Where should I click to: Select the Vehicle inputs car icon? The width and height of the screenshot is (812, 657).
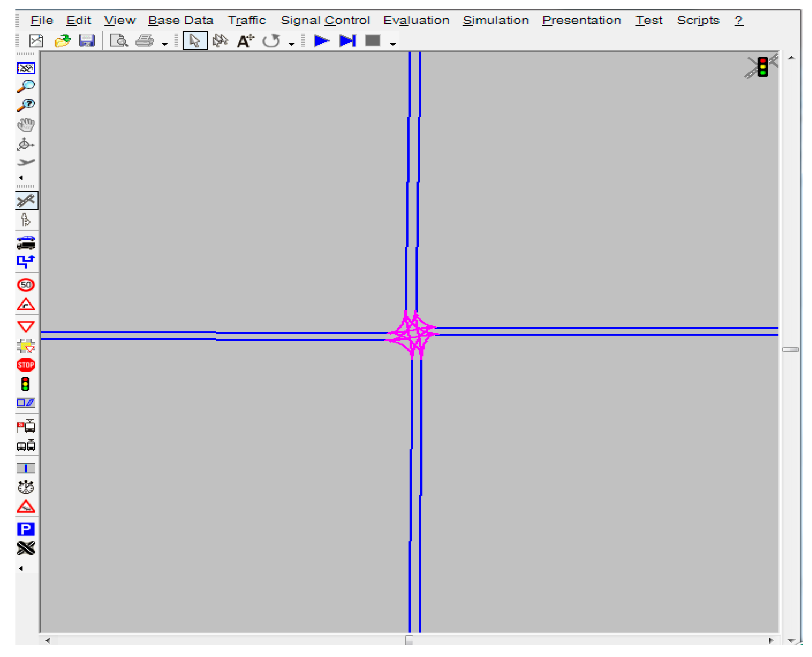tap(26, 243)
